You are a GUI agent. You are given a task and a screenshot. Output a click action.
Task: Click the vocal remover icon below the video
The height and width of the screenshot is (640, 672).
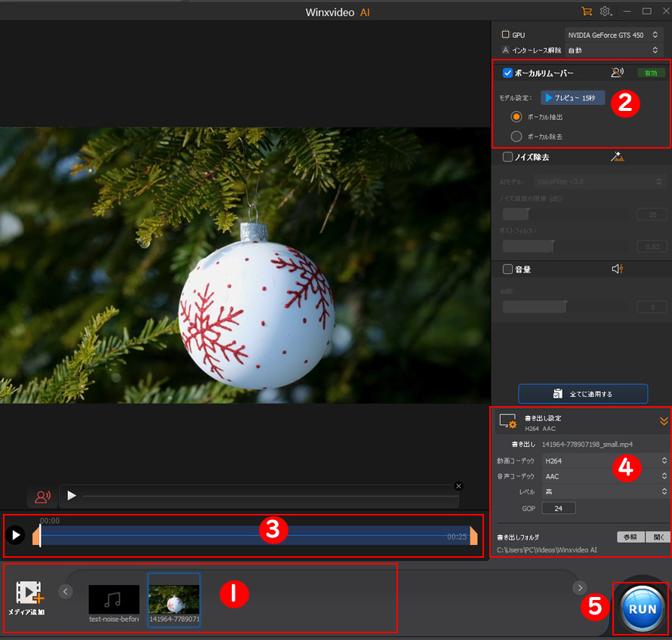click(43, 497)
